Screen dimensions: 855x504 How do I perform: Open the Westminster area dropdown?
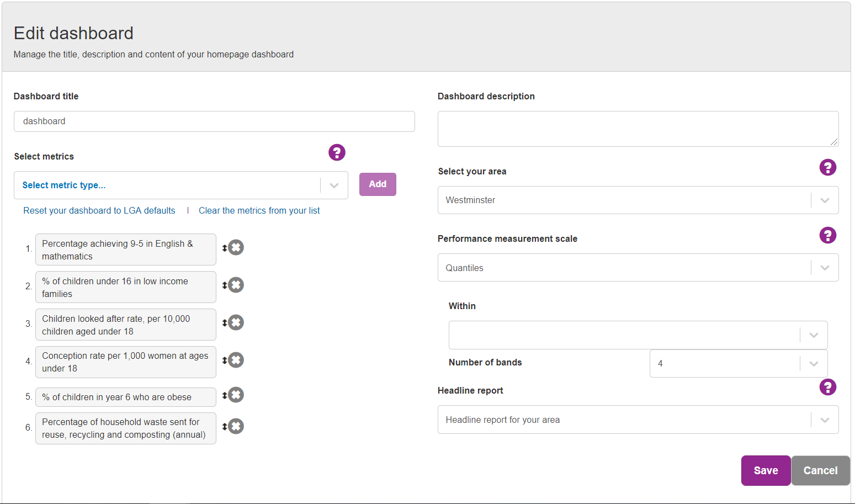[x=638, y=200]
